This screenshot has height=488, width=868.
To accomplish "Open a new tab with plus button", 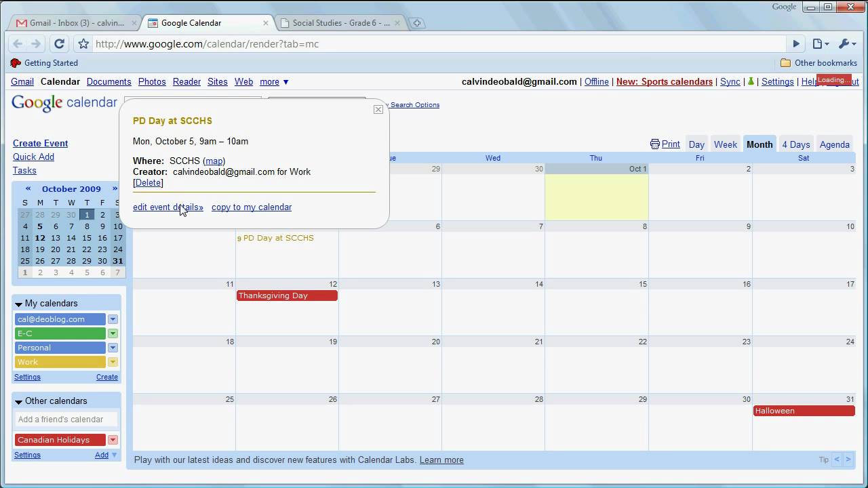I will pyautogui.click(x=417, y=23).
